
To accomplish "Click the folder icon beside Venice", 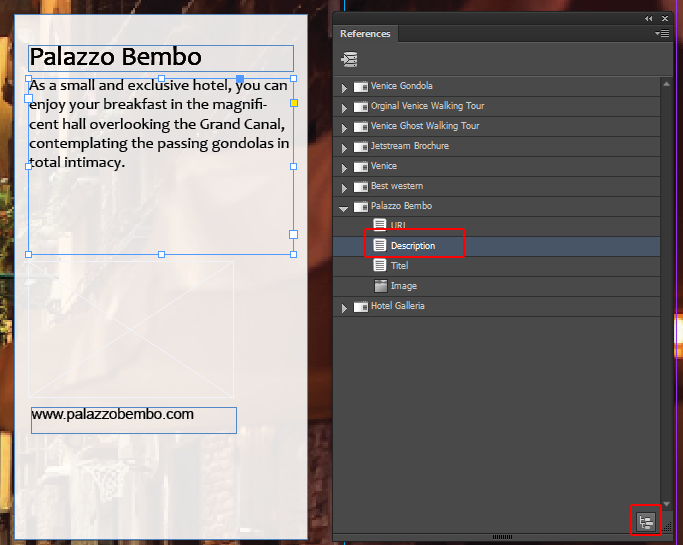I will 361,167.
